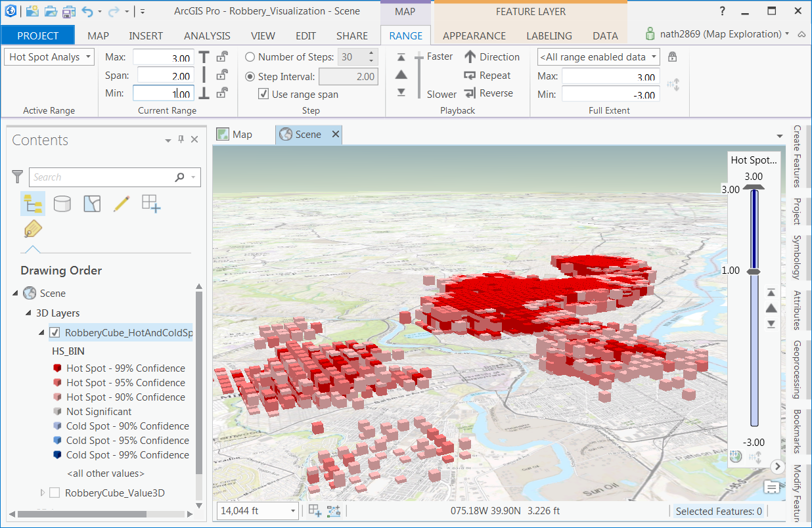Lock the current range Max value
Viewport: 812px width, 528px height.
tap(223, 56)
